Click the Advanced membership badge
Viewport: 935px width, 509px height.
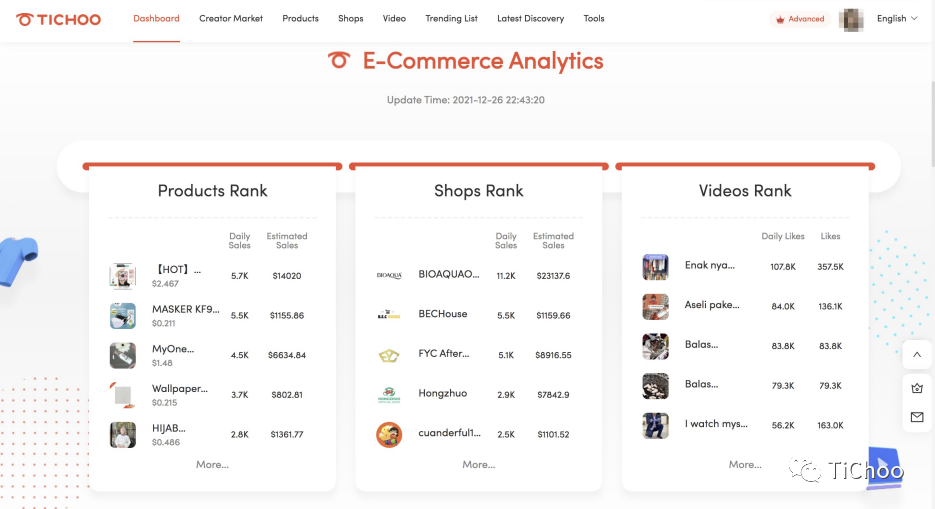(x=800, y=19)
